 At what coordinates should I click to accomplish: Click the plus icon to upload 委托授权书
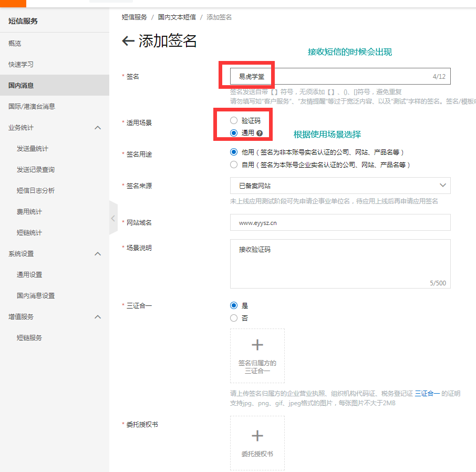pos(257,435)
